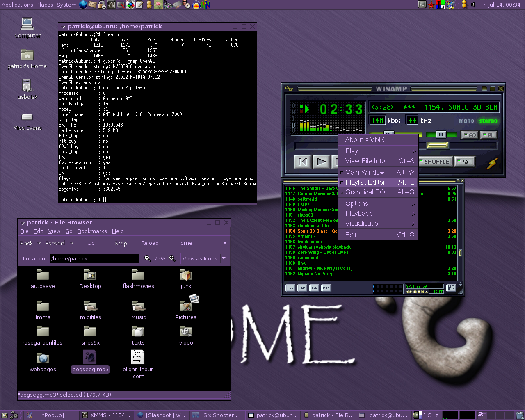This screenshot has height=420, width=525.
Task: Toggle the repeat button in XMMS
Action: (x=465, y=162)
